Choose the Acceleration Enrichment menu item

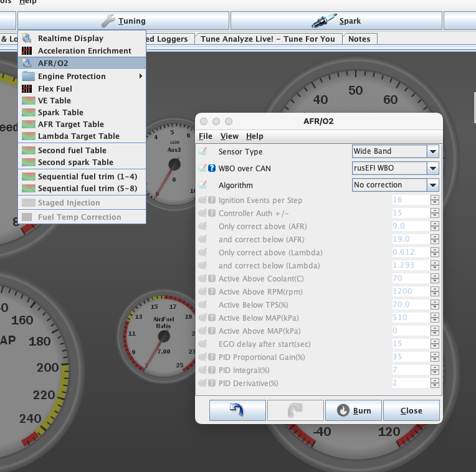(82, 50)
